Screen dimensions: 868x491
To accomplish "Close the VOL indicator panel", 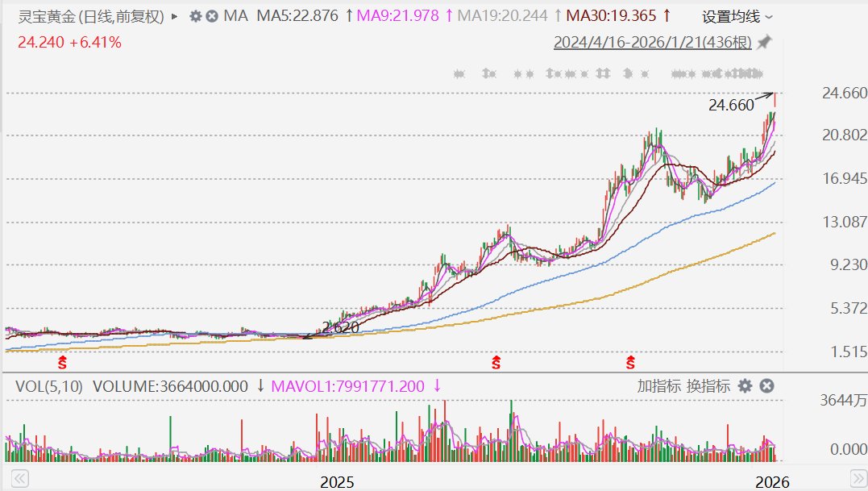I will (x=766, y=386).
